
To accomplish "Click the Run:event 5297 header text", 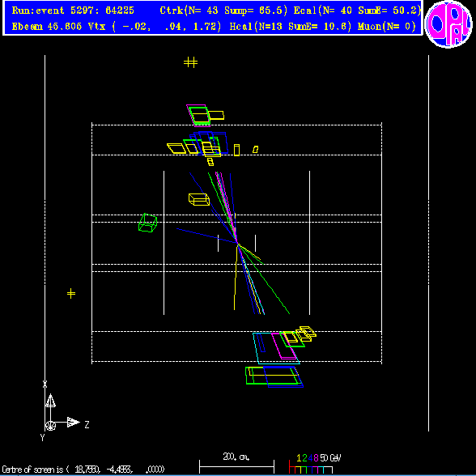I will point(73,11).
